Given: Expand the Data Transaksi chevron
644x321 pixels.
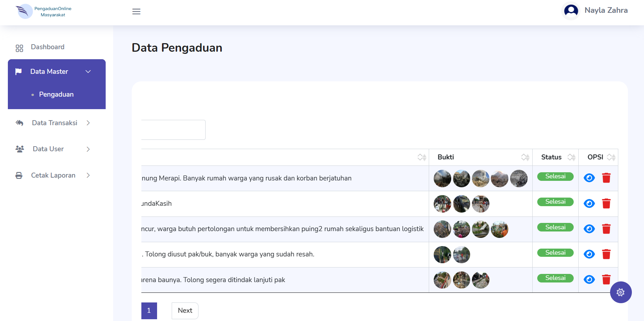Looking at the screenshot, I should (x=88, y=123).
